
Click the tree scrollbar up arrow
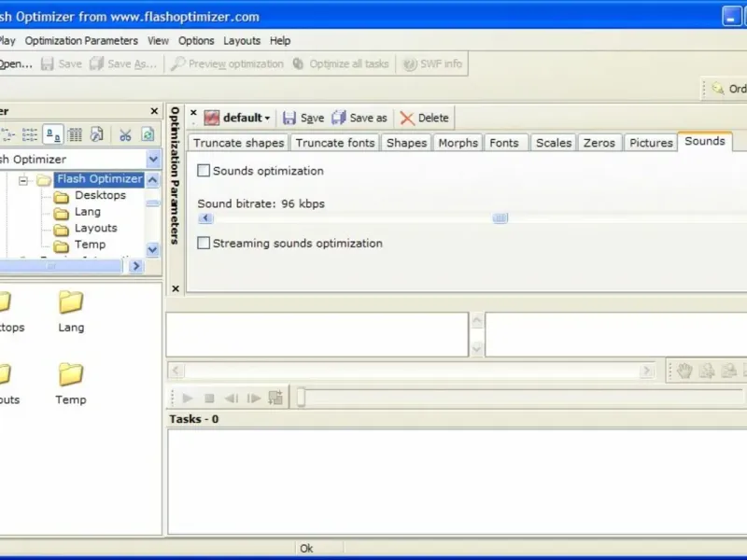coord(152,179)
